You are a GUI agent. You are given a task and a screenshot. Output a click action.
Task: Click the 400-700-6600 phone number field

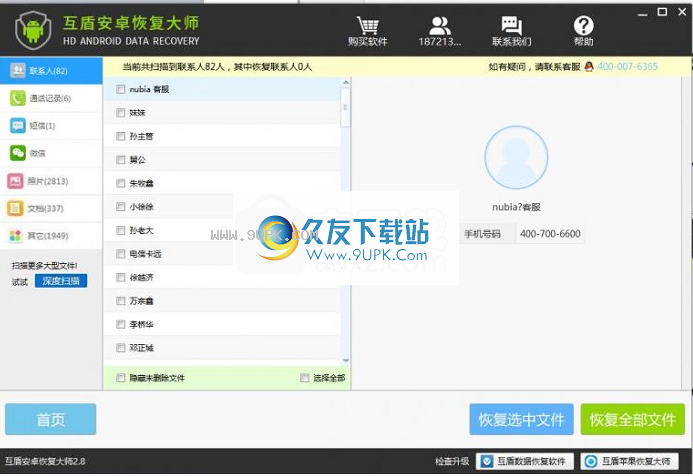coord(550,234)
